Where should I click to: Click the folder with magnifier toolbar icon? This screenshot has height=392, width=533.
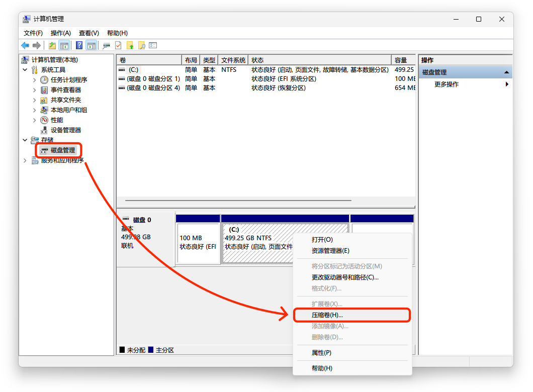[142, 46]
